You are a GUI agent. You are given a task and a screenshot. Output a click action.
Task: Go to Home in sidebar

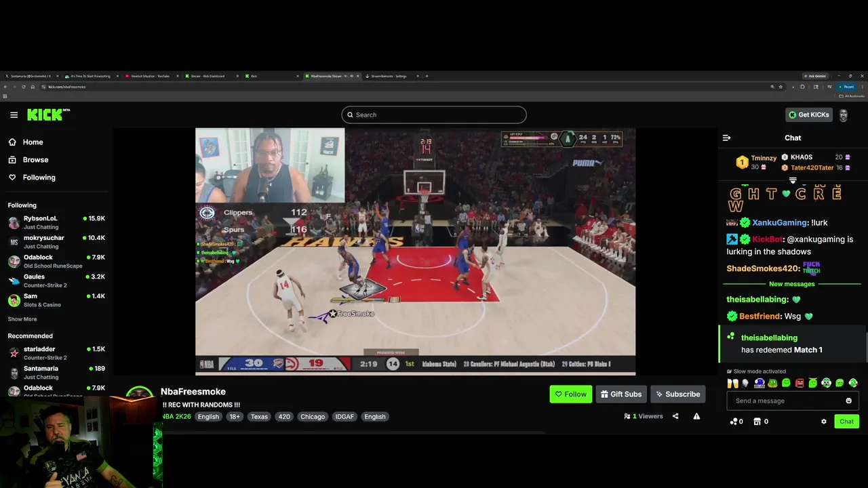[33, 142]
